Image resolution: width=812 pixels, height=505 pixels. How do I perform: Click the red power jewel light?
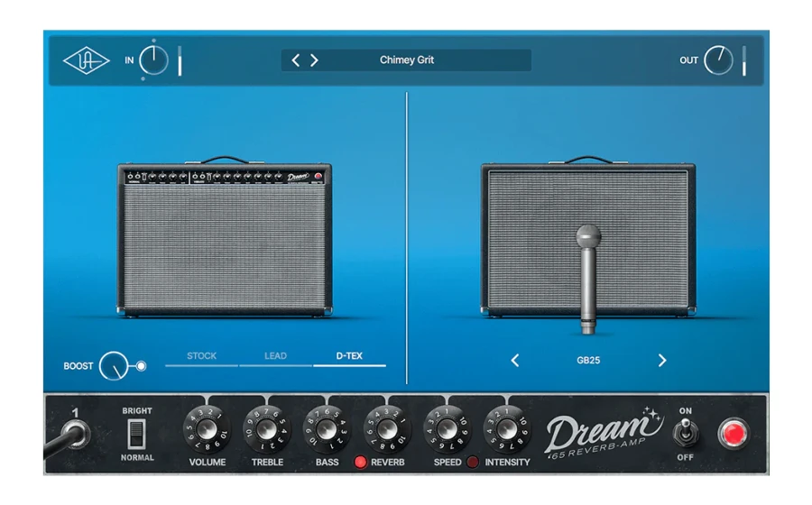734,434
